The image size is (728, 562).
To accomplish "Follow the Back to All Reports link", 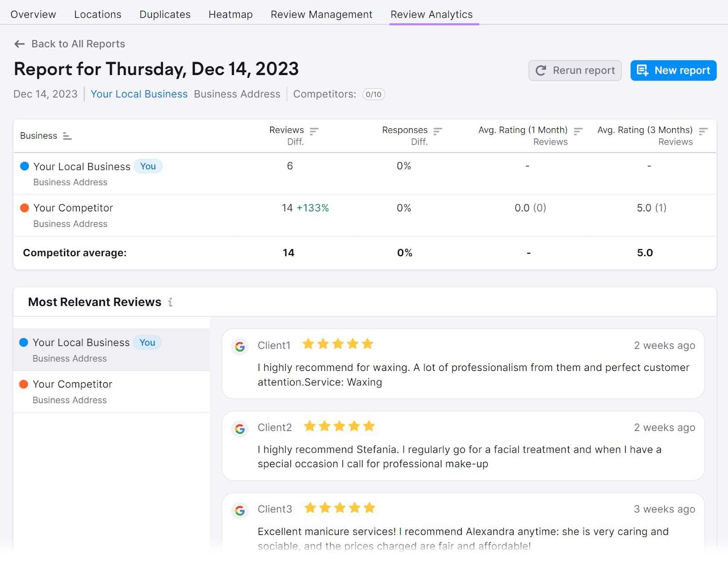I will pyautogui.click(x=78, y=44).
